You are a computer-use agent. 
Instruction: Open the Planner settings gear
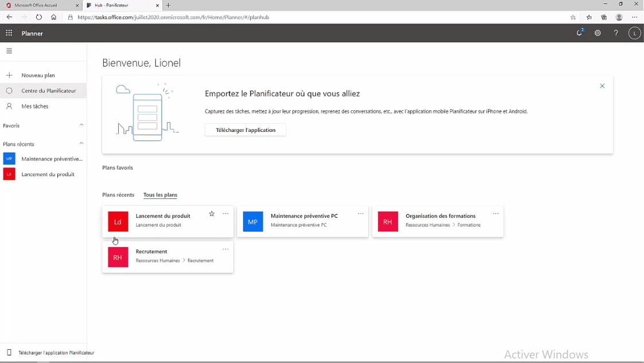598,33
